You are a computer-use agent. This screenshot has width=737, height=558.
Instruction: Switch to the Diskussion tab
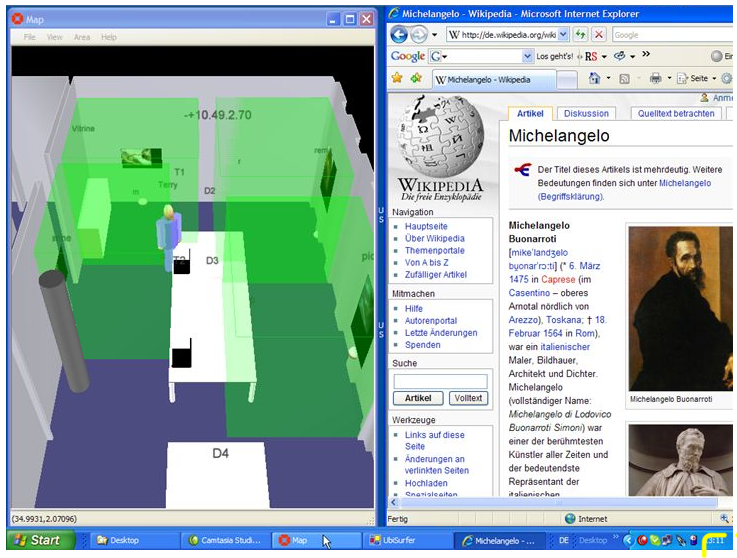click(586, 113)
